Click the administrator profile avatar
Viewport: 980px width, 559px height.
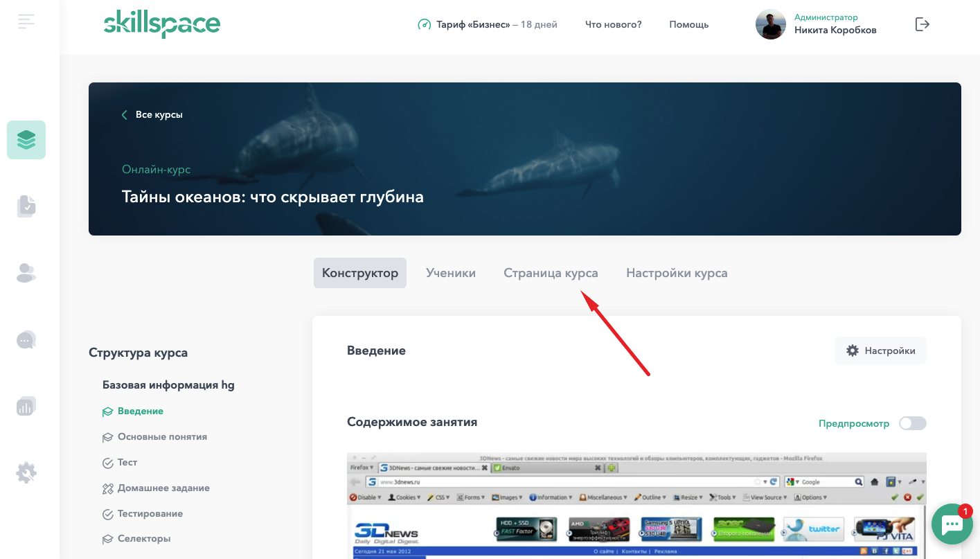click(x=771, y=24)
